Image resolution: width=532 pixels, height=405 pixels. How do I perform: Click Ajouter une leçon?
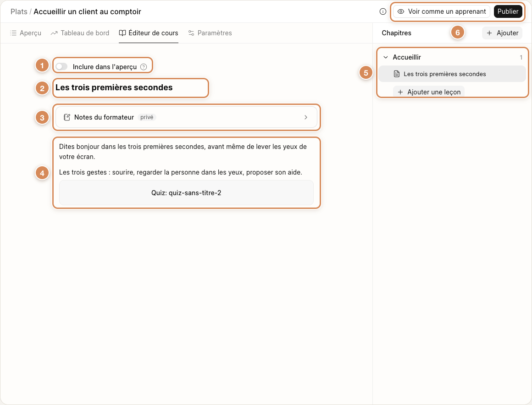[429, 92]
